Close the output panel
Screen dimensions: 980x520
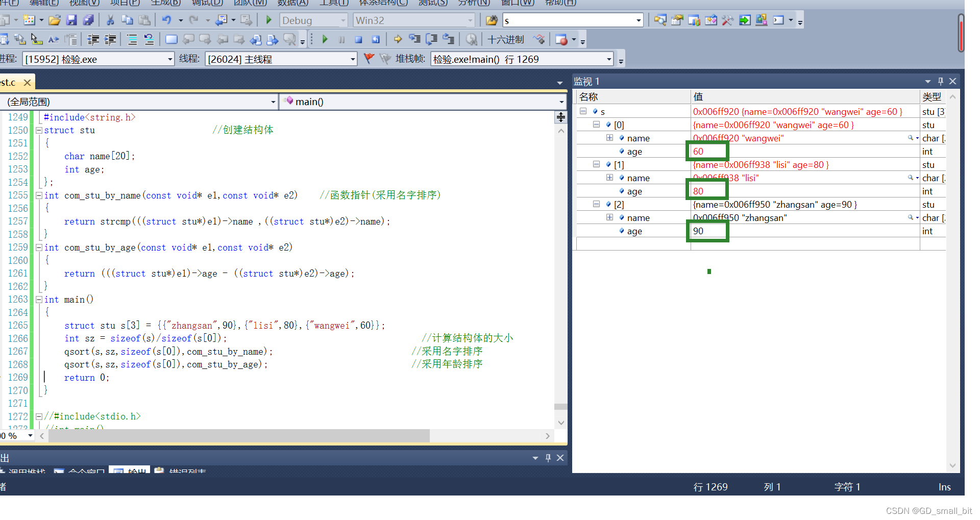[560, 458]
